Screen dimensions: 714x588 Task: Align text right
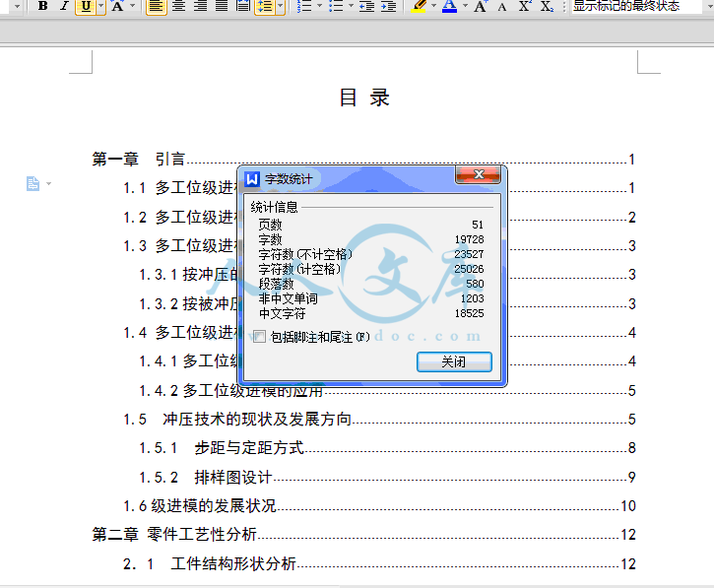coord(200,6)
